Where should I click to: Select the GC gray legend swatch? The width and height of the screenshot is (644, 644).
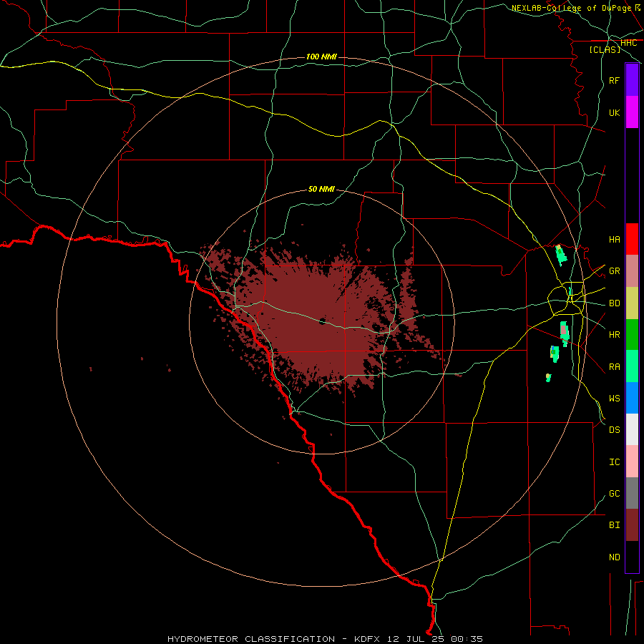tap(632, 493)
